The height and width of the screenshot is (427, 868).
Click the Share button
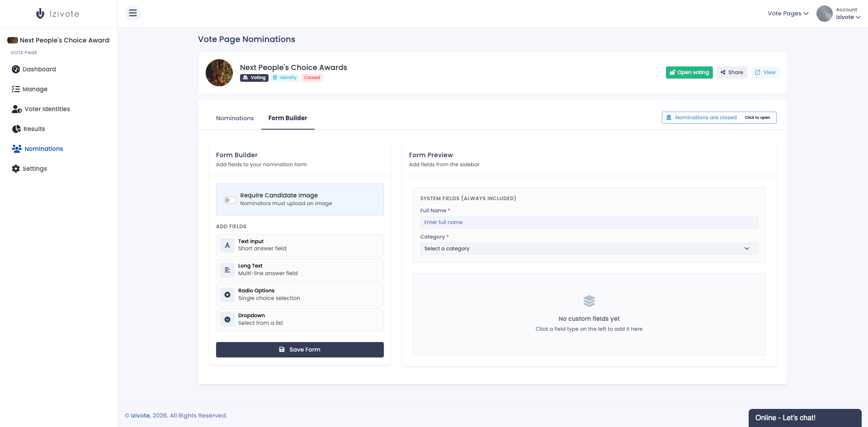[732, 72]
